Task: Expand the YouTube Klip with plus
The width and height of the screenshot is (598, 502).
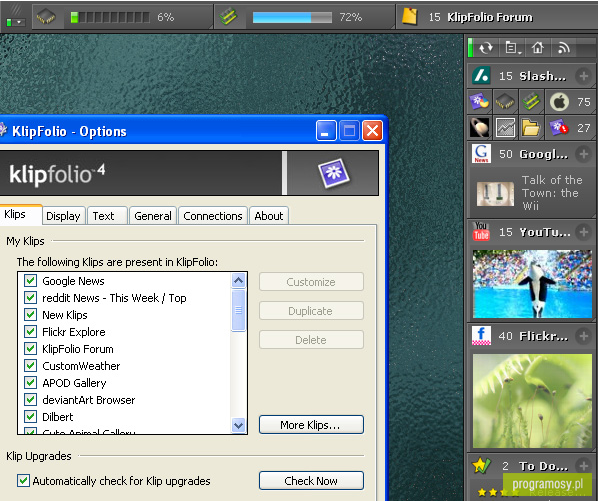Action: click(584, 232)
